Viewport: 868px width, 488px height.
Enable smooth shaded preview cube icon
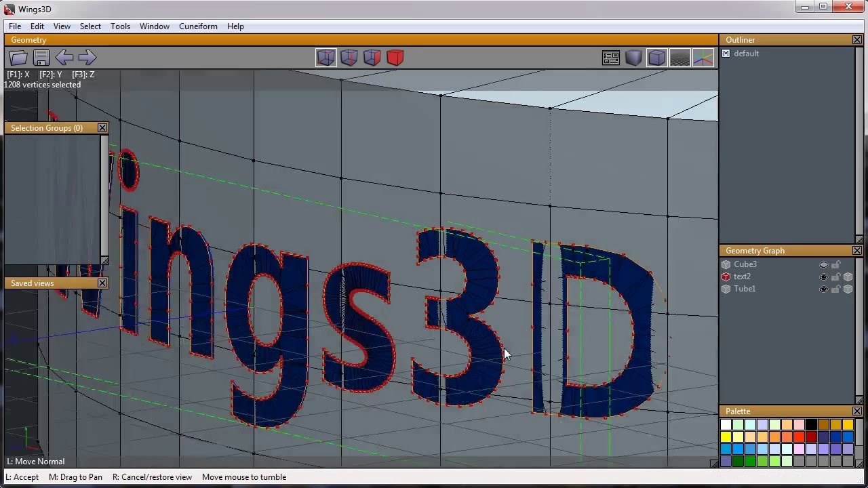pyautogui.click(x=633, y=58)
